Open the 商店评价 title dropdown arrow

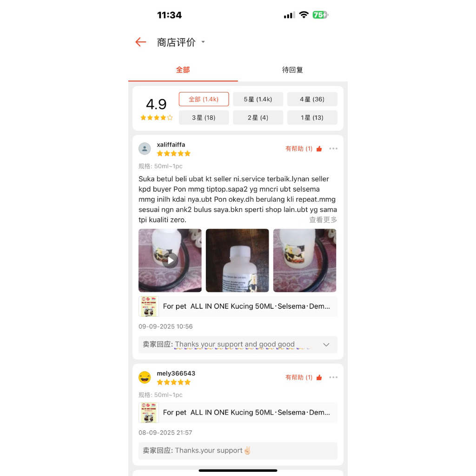click(203, 42)
